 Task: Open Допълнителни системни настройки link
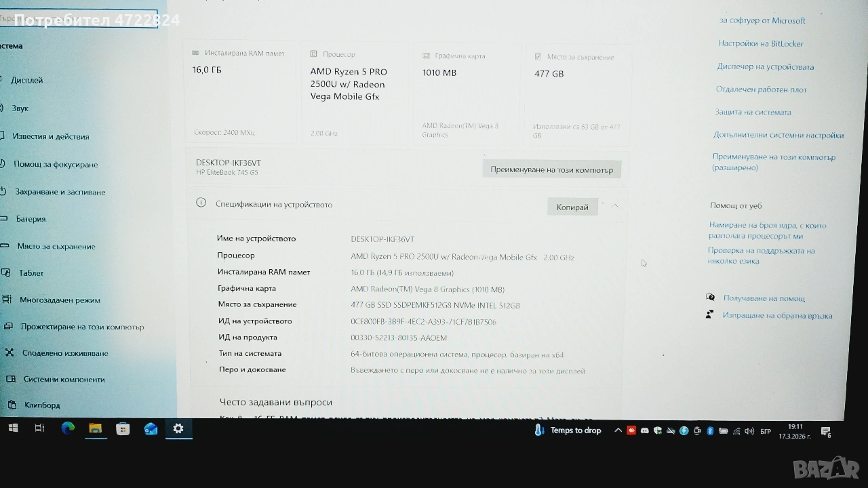(778, 135)
